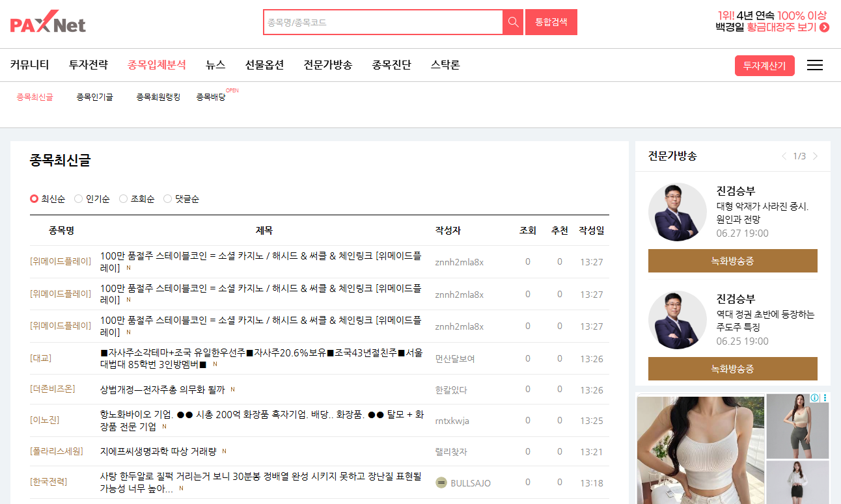
Task: Switch to 종목배당 sub-tab
Action: pos(211,97)
